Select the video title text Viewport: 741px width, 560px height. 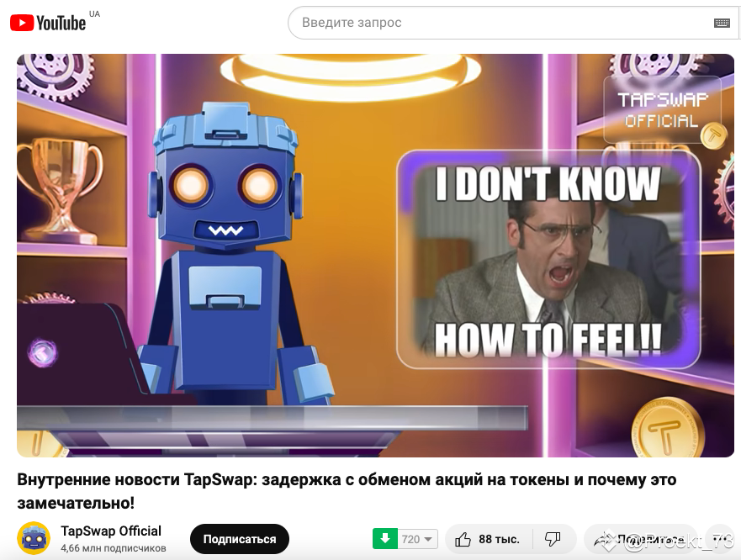[347, 491]
